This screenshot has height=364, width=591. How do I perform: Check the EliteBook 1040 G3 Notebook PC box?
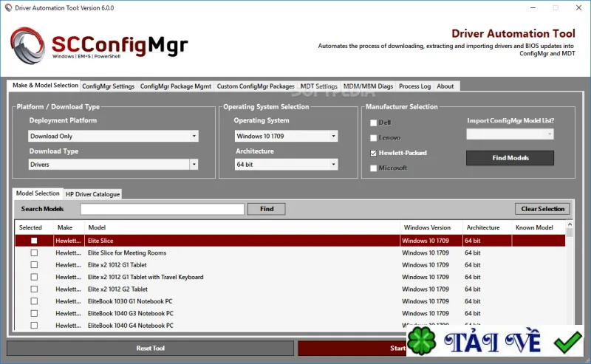coord(34,313)
